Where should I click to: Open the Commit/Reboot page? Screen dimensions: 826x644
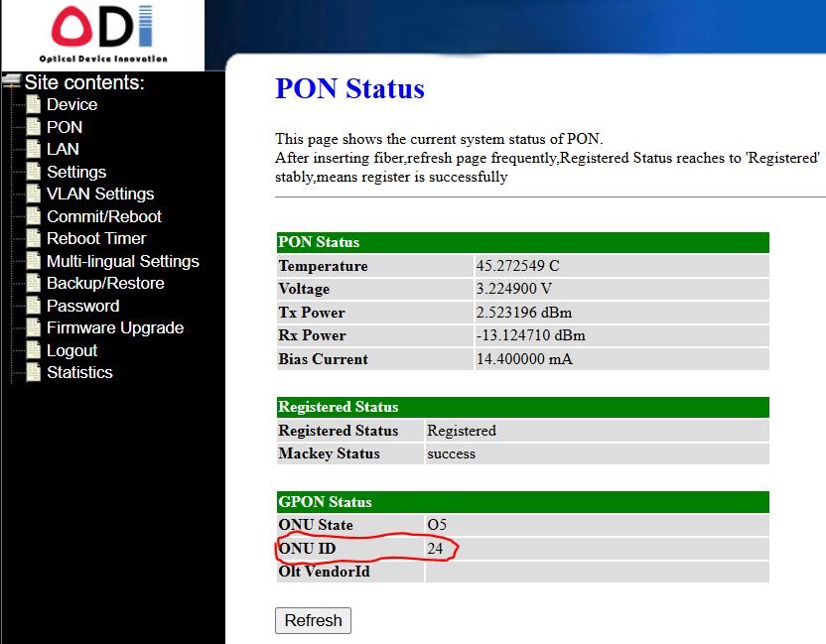click(x=103, y=216)
